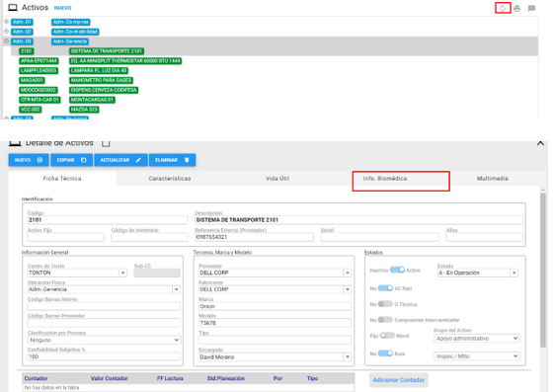
Task: Select DISPENS.CERVEZA CODIFESA item
Action: (104, 90)
